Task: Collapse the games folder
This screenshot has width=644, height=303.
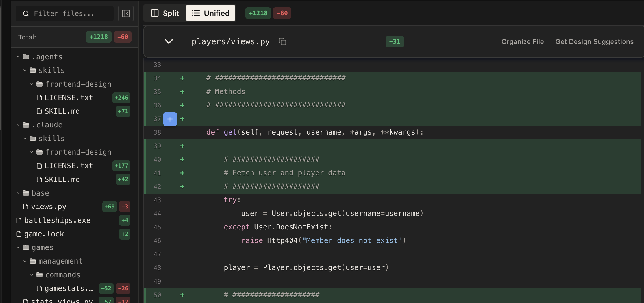Action: pyautogui.click(x=18, y=247)
